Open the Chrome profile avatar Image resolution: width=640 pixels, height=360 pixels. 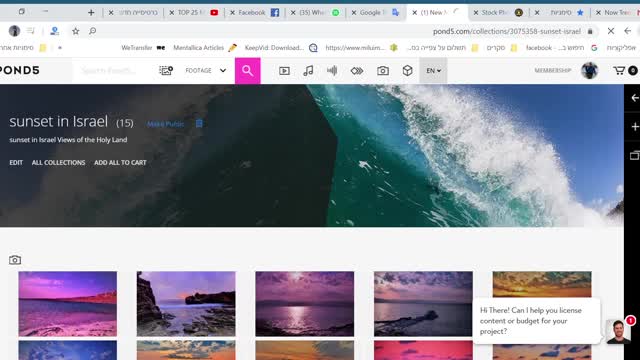click(14, 31)
